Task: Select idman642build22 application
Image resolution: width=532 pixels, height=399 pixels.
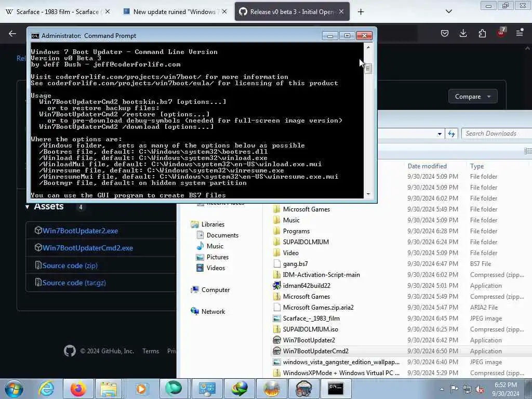Action: tap(307, 286)
